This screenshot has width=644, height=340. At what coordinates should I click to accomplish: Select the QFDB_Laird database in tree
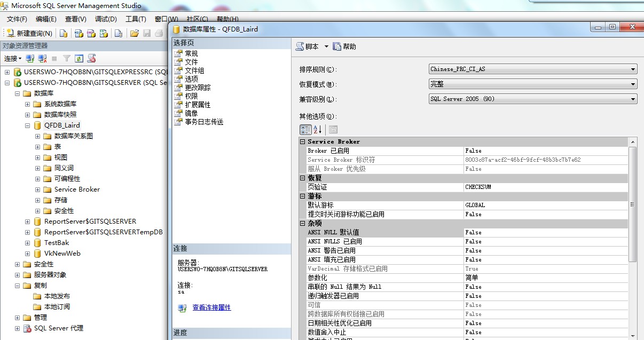pyautogui.click(x=62, y=125)
